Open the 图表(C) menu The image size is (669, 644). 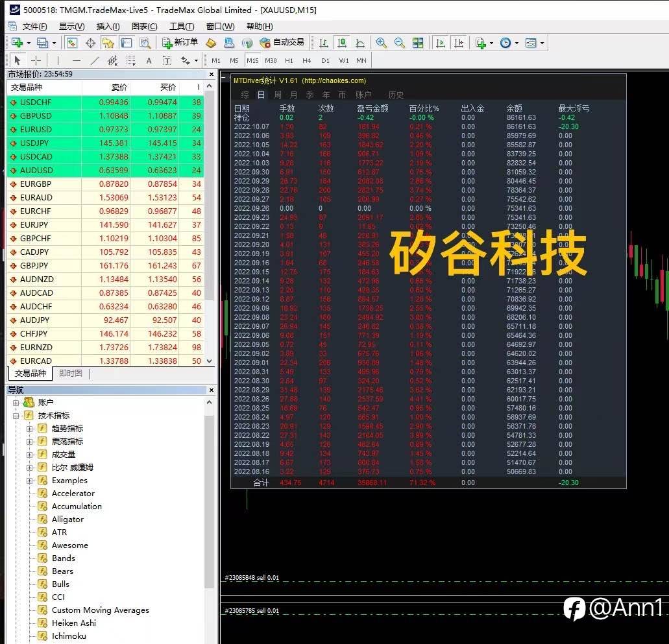[x=144, y=27]
